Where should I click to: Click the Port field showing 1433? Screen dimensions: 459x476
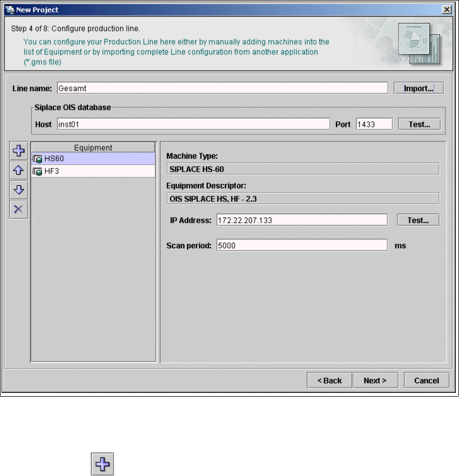(374, 124)
